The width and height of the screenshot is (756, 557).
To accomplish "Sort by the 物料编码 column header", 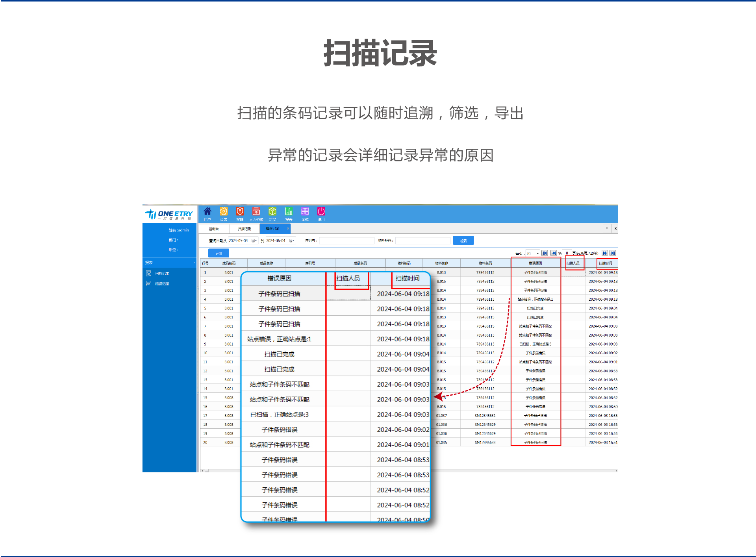I will point(404,263).
